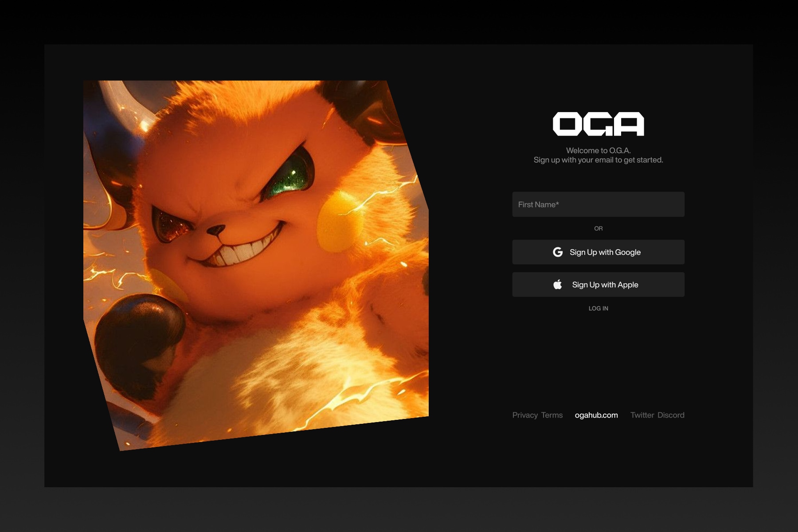Visit the ogahub.com link
This screenshot has width=798, height=532.
pos(596,415)
